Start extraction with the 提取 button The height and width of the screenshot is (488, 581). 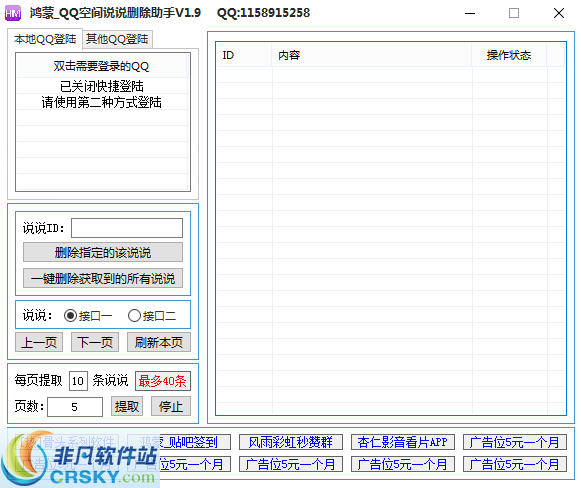(x=127, y=406)
